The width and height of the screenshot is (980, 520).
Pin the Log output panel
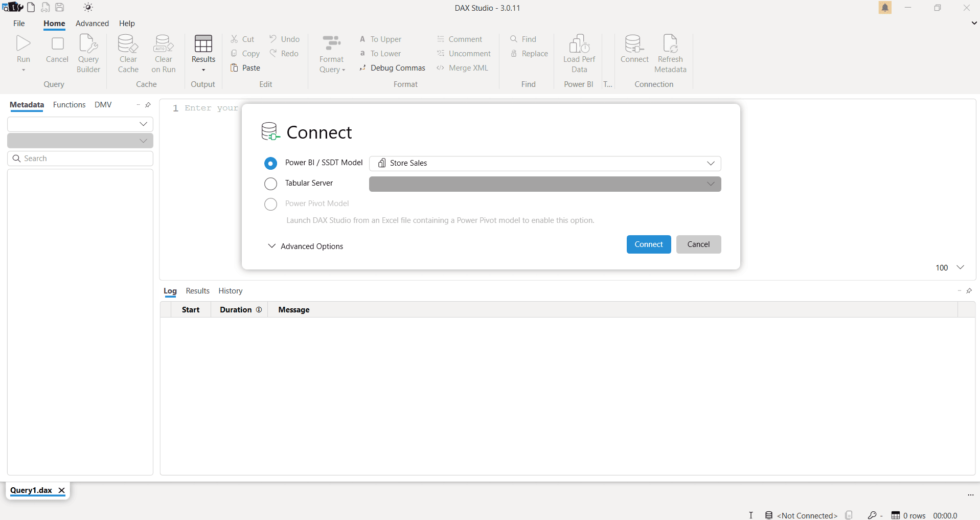point(969,290)
